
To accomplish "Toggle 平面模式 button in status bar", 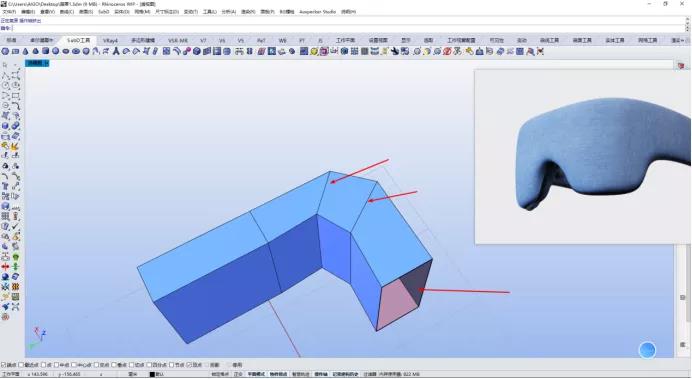I will coord(256,374).
